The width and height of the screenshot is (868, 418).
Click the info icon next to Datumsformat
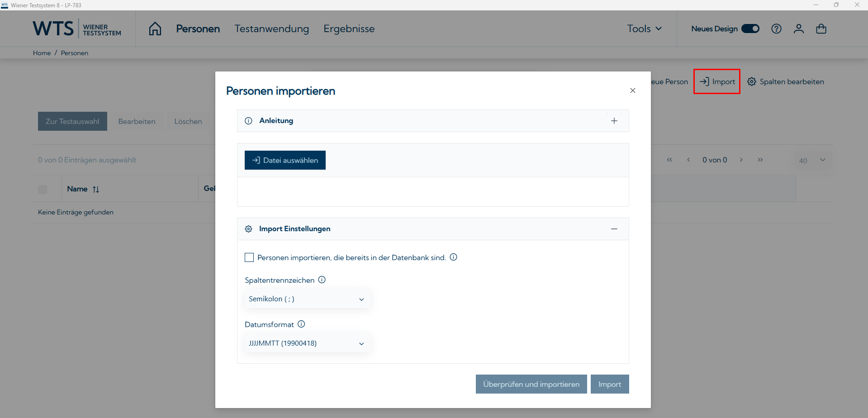tap(301, 324)
